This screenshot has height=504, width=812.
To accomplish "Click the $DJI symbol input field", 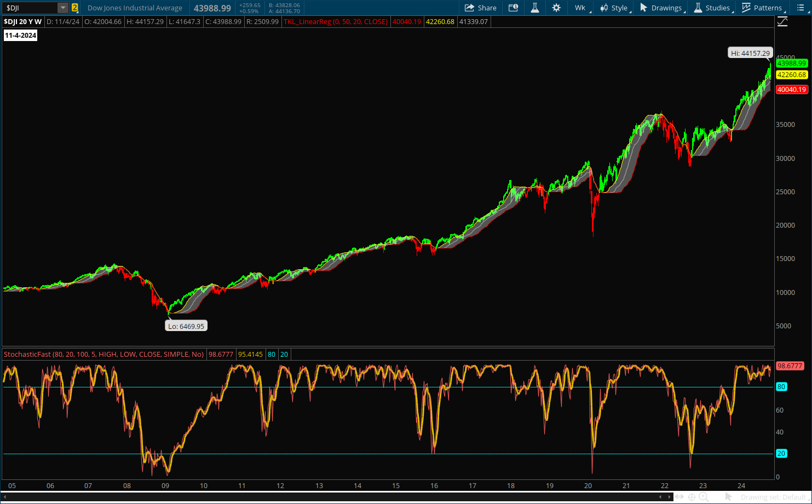I will tap(30, 8).
